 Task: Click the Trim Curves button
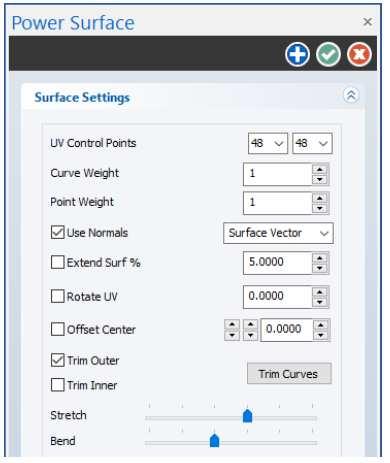pyautogui.click(x=289, y=374)
